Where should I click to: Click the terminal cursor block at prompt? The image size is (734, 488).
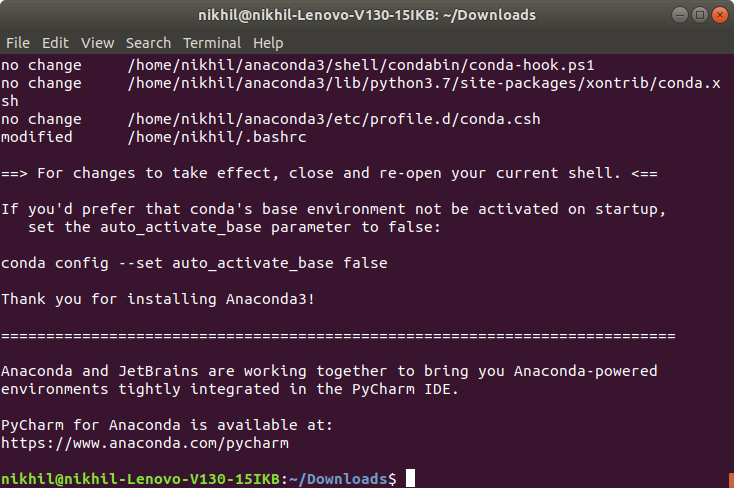click(x=410, y=478)
